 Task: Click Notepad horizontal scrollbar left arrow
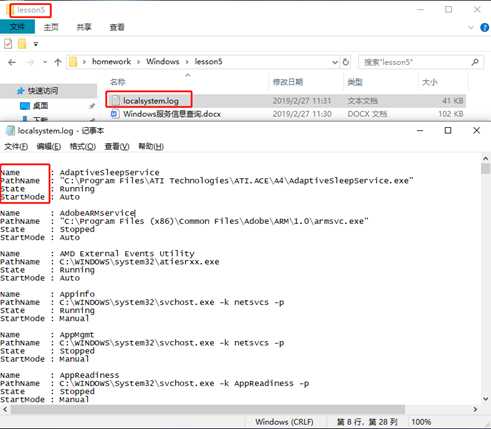pyautogui.click(x=5, y=409)
